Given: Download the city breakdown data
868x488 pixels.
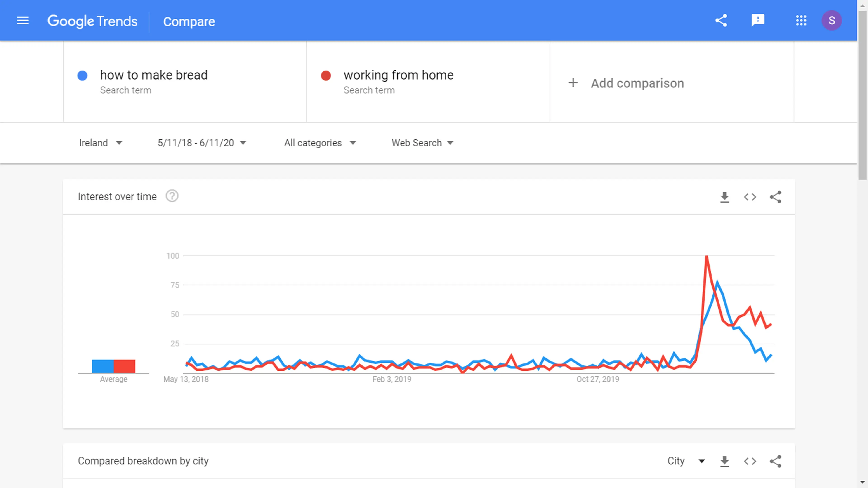Looking at the screenshot, I should 724,461.
